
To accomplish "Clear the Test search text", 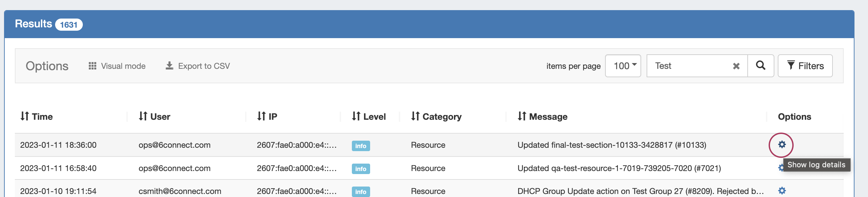I will coord(736,66).
